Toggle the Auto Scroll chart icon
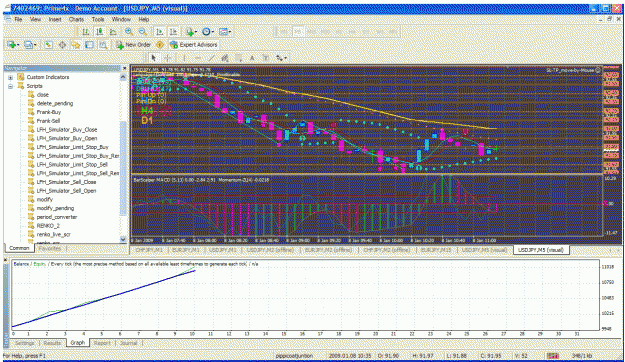Image resolution: width=625 pixels, height=362 pixels. click(x=160, y=32)
